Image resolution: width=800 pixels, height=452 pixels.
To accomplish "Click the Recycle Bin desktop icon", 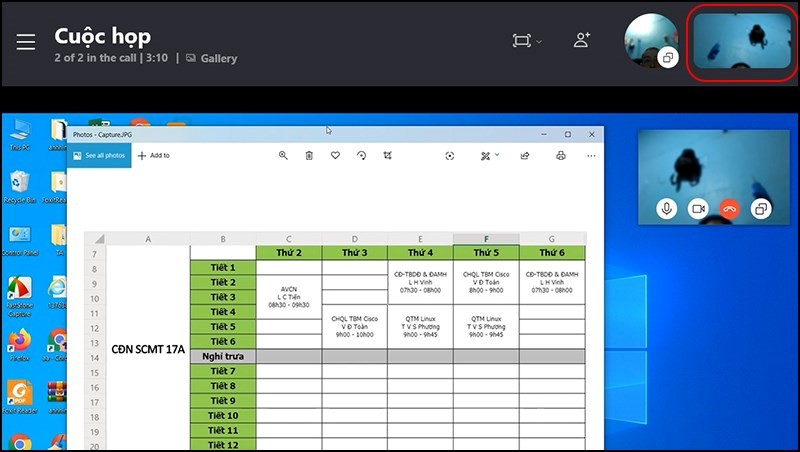I will click(19, 187).
